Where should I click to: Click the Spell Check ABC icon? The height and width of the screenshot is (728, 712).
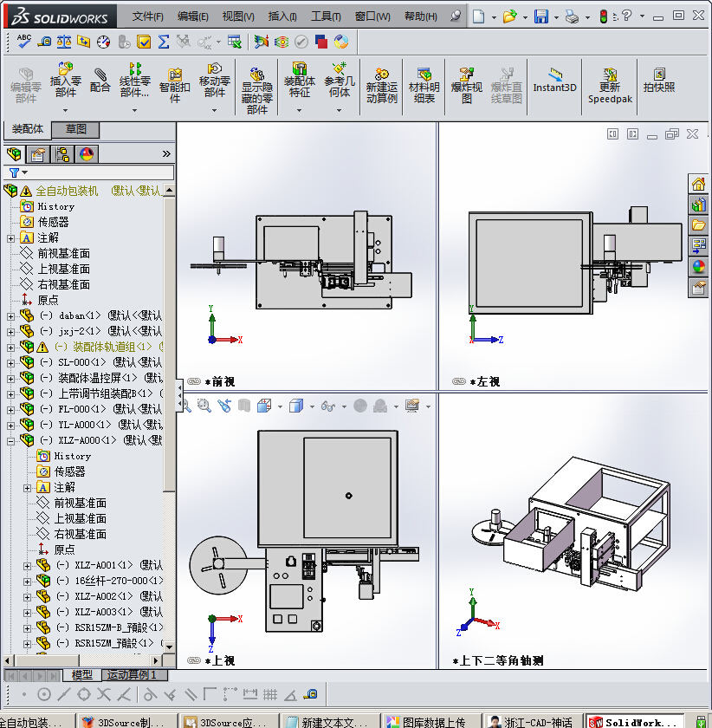click(23, 42)
